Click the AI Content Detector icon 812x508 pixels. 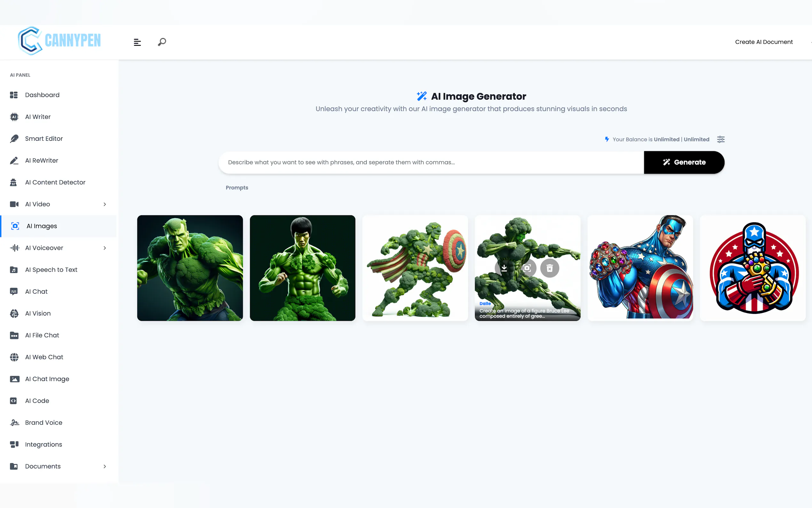click(x=14, y=182)
